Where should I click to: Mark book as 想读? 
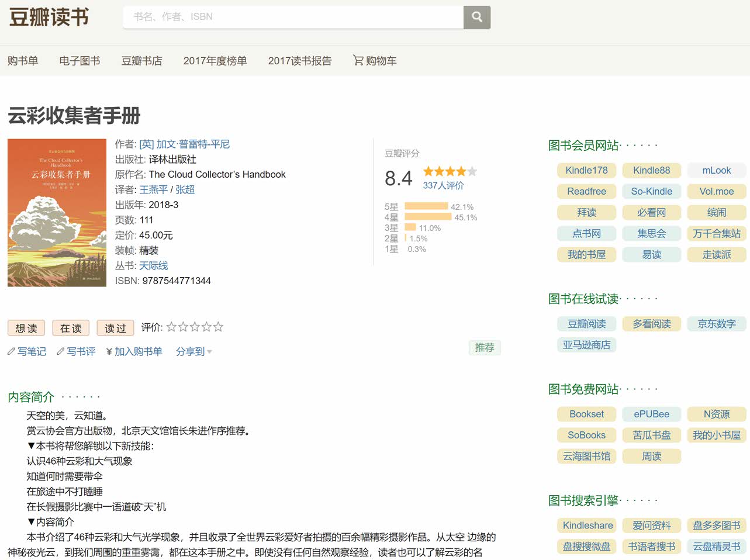click(x=26, y=328)
